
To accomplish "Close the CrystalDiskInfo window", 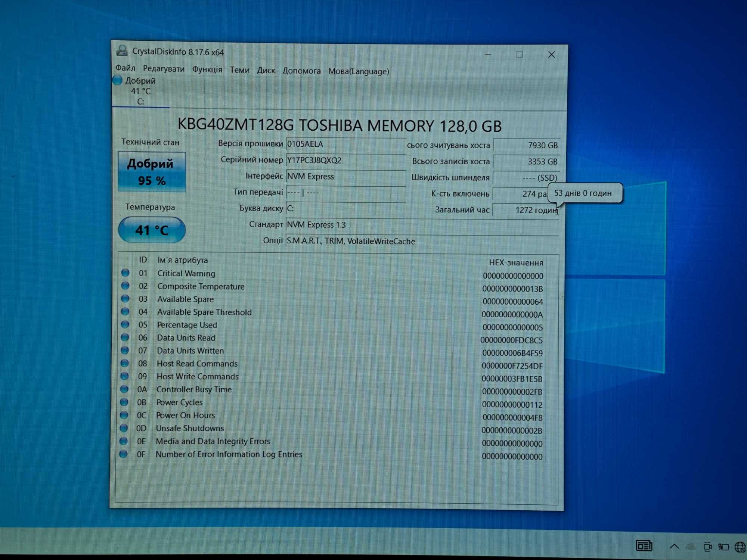I will point(551,55).
